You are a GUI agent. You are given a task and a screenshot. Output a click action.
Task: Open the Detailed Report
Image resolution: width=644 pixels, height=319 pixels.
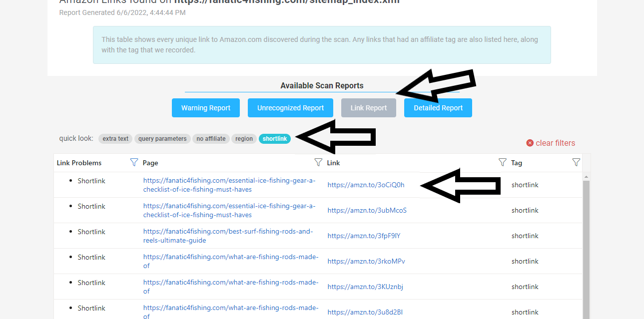[x=438, y=108]
